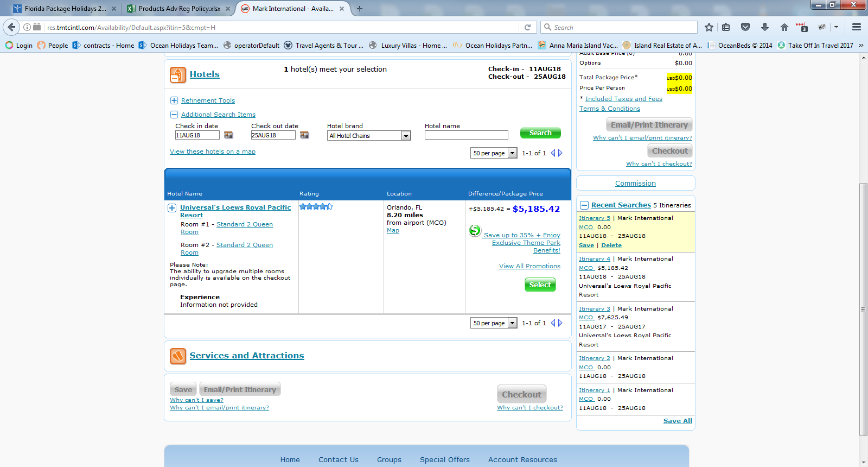The width and height of the screenshot is (868, 467).
Task: Open Groups in the footer menu
Action: (x=390, y=460)
